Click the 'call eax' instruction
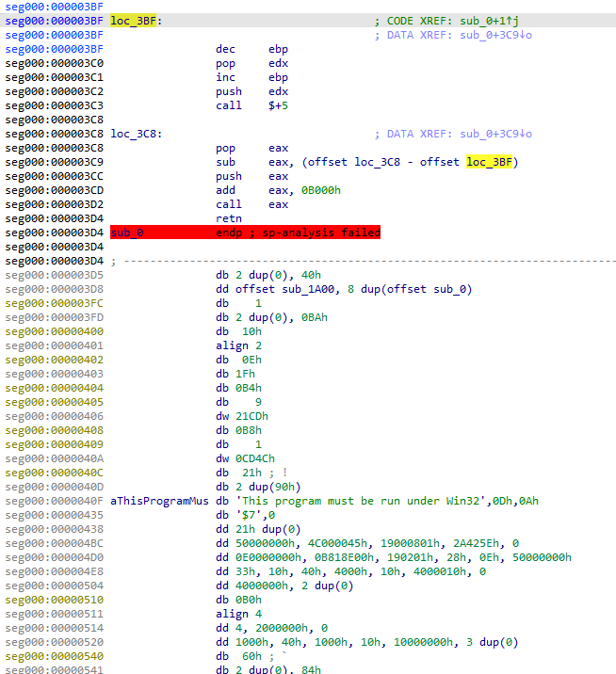 (251, 204)
